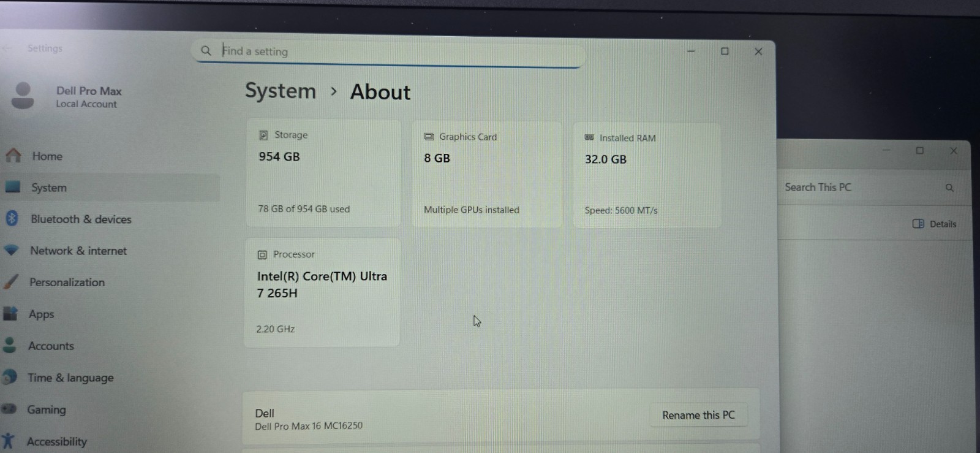The image size is (980, 453).
Task: Click the 'Speed: 5600 MT/s' text
Action: coord(621,210)
